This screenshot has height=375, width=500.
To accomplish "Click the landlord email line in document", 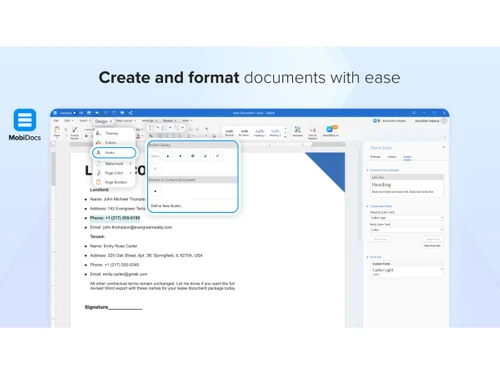I will pos(131,227).
